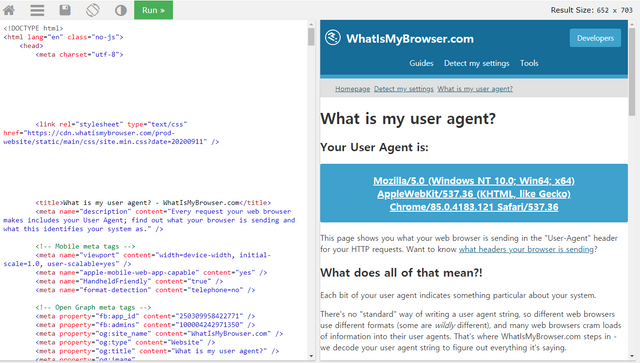Click the Open Graph meta tags comment
The height and width of the screenshot is (363, 640).
point(93,307)
